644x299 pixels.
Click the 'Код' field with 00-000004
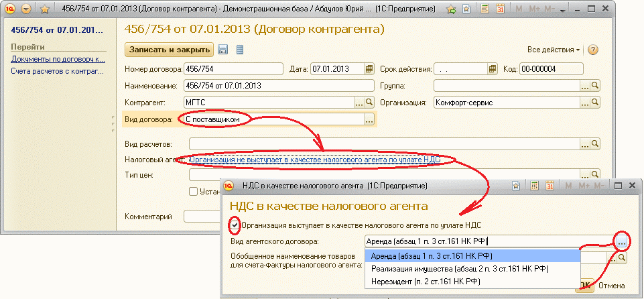point(551,69)
